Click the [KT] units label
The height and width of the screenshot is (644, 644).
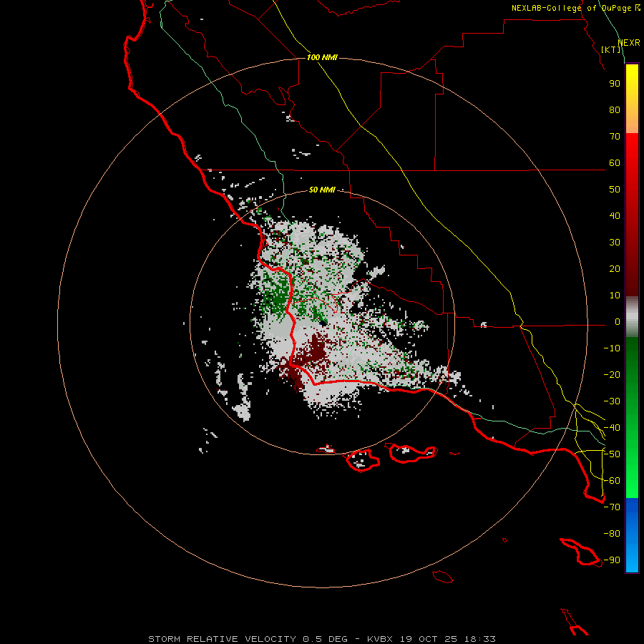click(611, 49)
